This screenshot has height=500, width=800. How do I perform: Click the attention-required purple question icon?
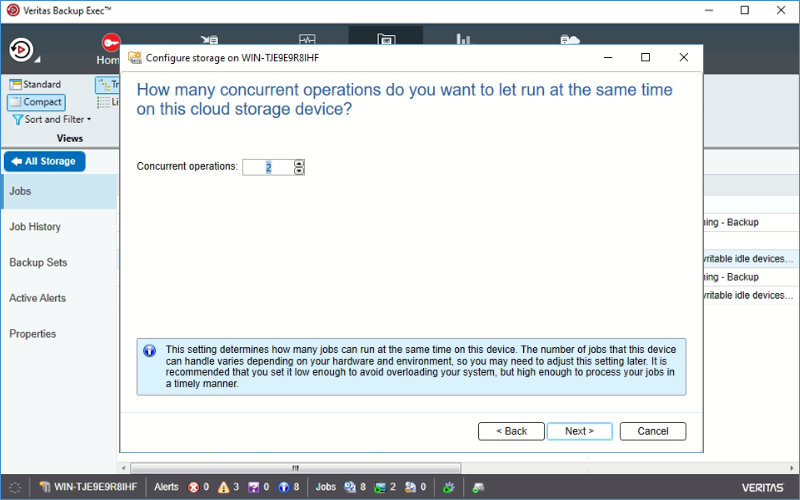[x=253, y=487]
